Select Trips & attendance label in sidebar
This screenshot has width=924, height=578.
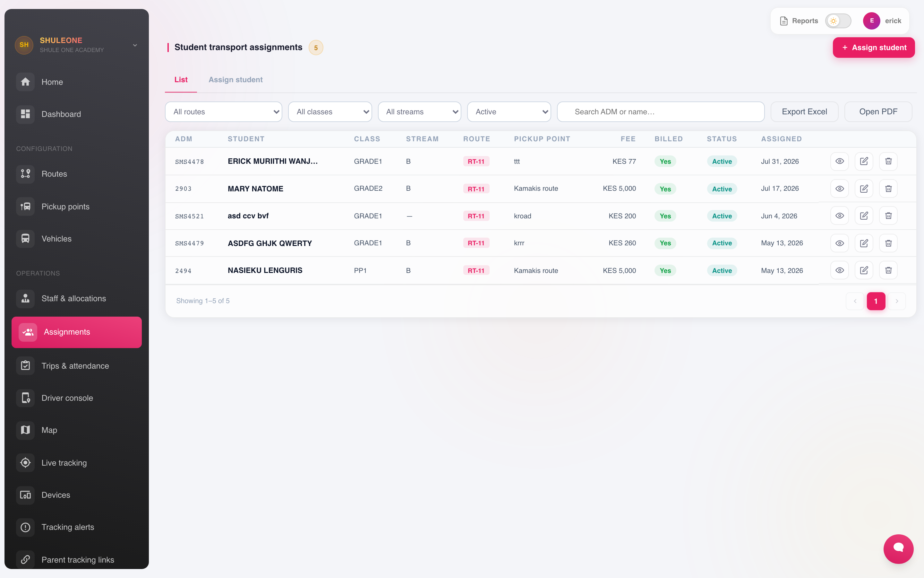(x=75, y=366)
